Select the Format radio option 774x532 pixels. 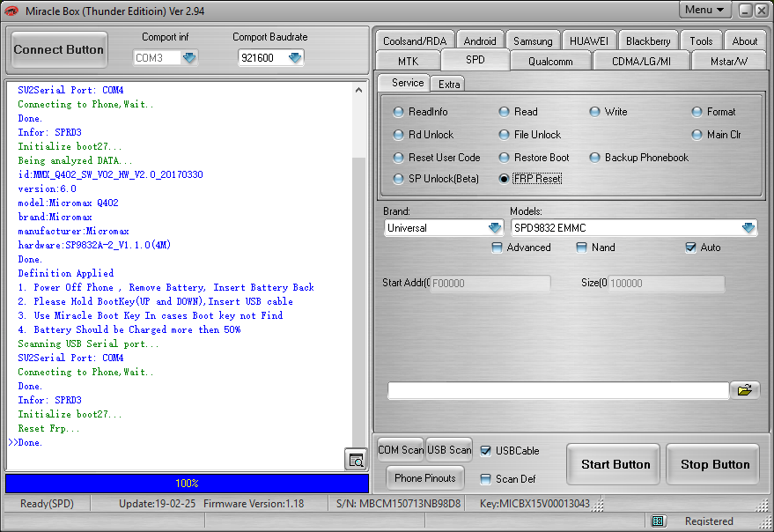click(713, 112)
